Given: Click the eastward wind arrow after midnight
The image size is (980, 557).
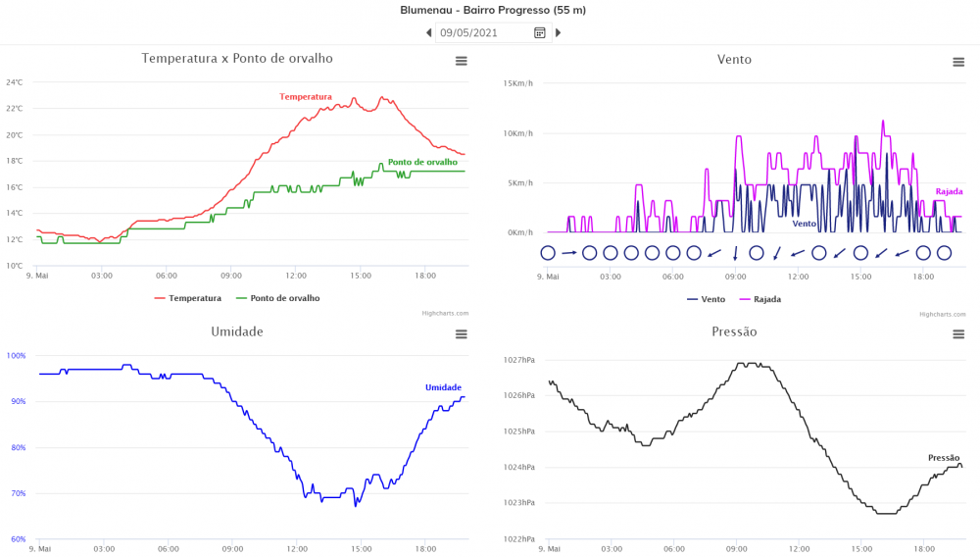Looking at the screenshot, I should 568,253.
